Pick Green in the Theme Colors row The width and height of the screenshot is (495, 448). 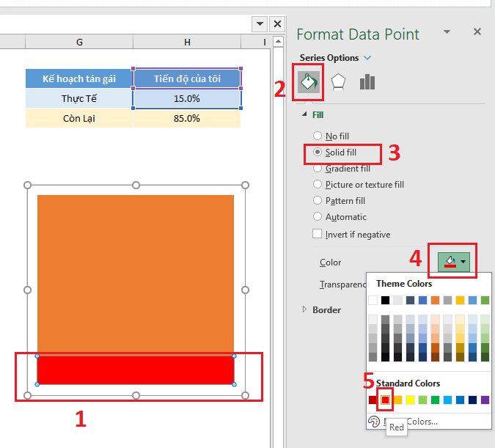[485, 300]
